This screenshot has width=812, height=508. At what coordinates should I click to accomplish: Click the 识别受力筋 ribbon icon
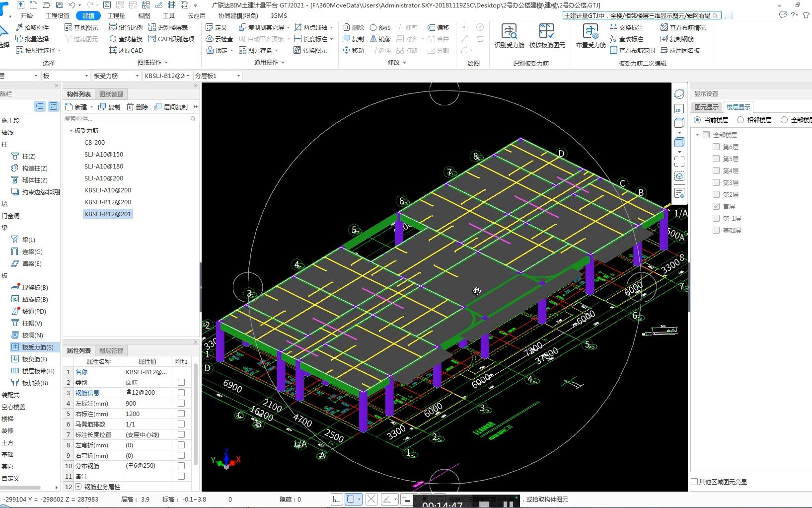[509, 36]
